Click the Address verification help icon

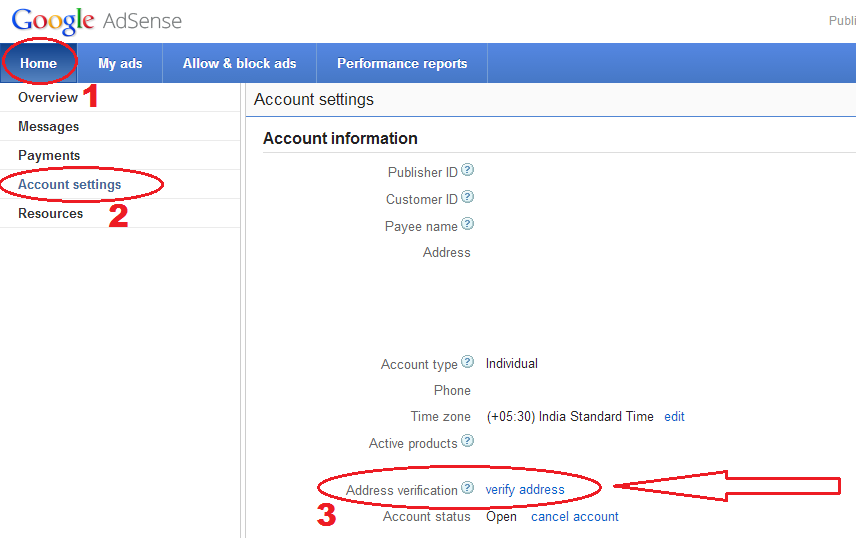467,488
